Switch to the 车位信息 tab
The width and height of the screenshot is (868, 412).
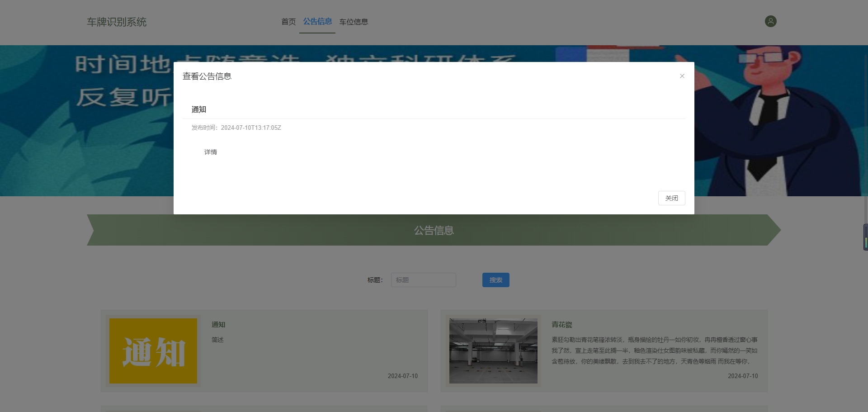click(x=354, y=21)
